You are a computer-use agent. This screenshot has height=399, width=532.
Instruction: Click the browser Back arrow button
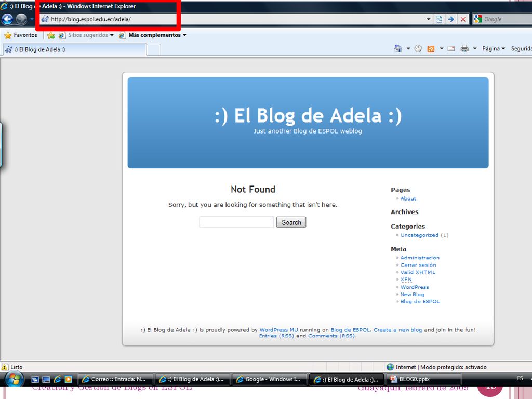click(7, 19)
